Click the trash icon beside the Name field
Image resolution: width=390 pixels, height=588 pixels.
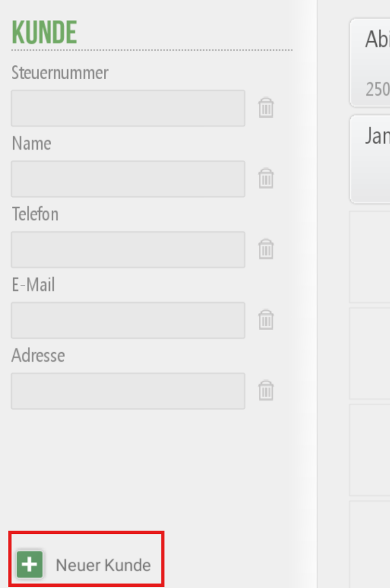click(266, 178)
